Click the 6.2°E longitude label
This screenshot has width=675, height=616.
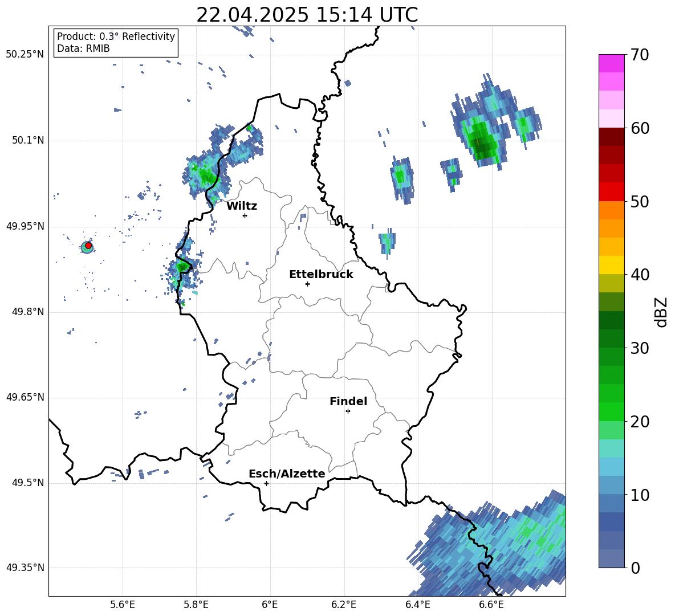point(344,605)
